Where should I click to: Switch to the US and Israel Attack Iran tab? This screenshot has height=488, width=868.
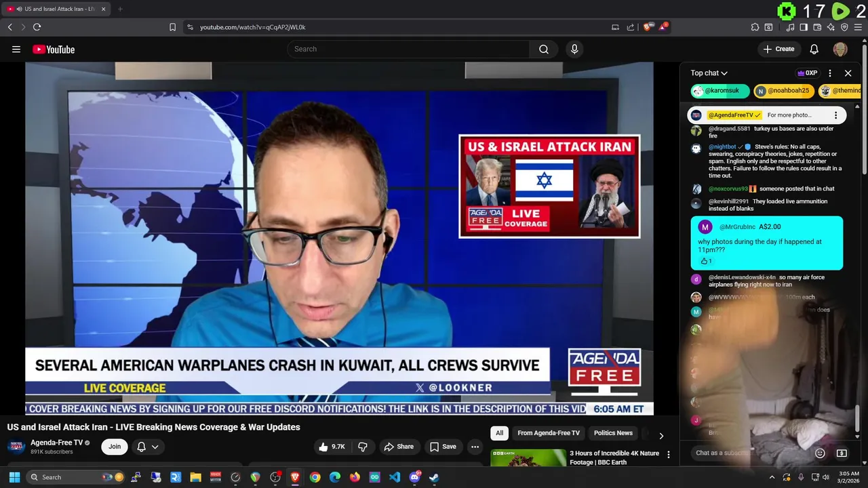point(57,9)
